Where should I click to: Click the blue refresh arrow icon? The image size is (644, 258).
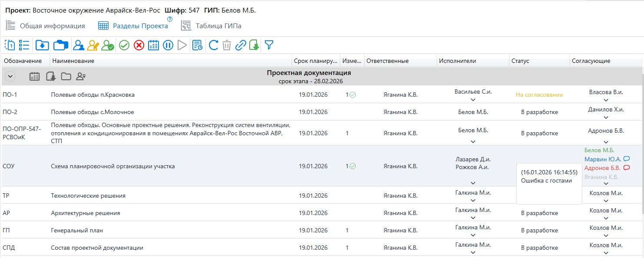click(213, 45)
